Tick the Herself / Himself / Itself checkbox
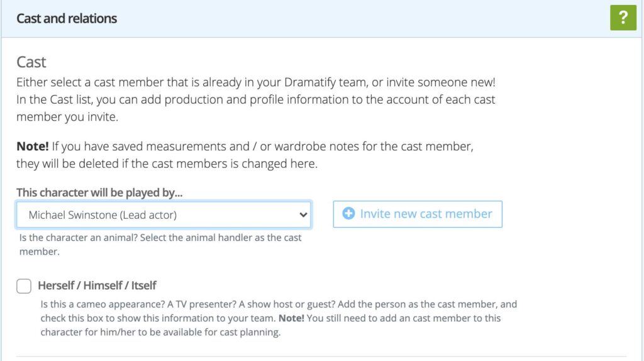The width and height of the screenshot is (644, 361). tap(24, 286)
